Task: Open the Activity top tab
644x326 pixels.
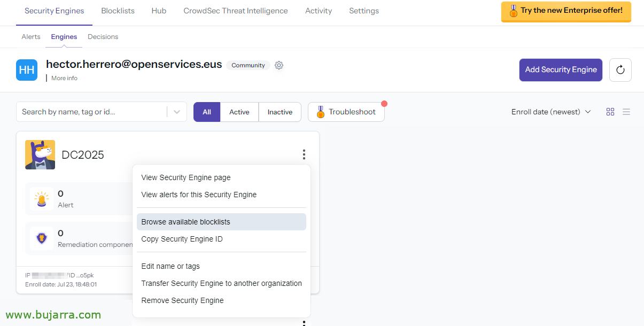Action: click(x=319, y=11)
